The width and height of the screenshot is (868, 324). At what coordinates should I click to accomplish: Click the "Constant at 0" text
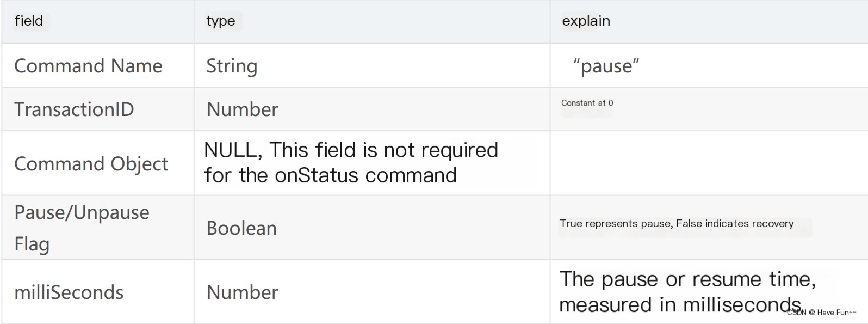(x=587, y=103)
